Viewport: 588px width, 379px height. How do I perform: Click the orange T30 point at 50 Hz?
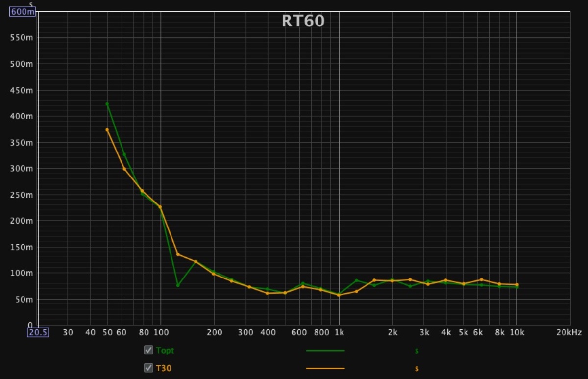(x=107, y=130)
